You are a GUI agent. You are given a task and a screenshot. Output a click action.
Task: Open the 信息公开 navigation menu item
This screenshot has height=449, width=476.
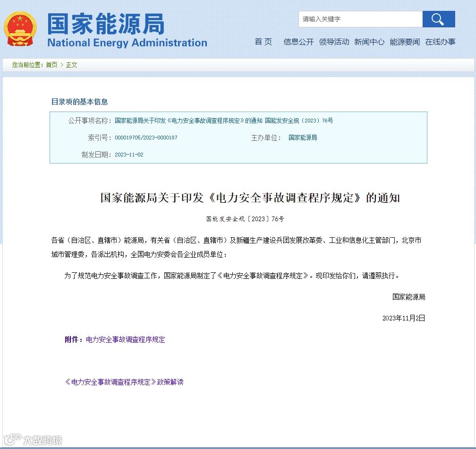pyautogui.click(x=298, y=42)
